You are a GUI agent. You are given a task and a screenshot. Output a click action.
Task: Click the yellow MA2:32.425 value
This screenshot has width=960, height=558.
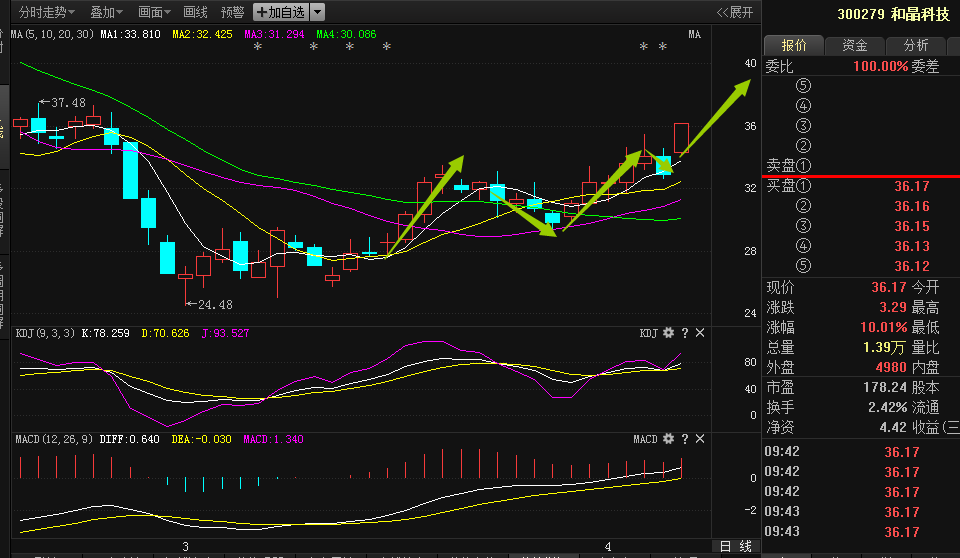(203, 34)
